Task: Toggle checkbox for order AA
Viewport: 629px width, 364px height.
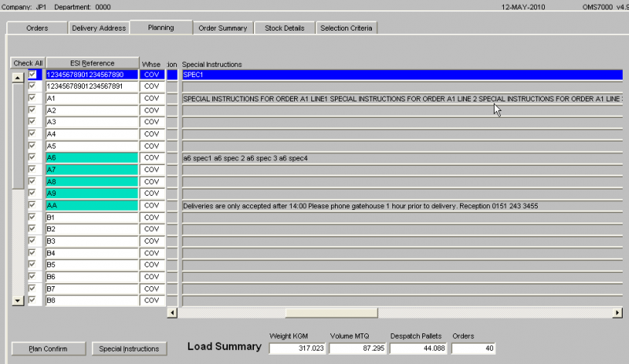Action: coord(32,205)
